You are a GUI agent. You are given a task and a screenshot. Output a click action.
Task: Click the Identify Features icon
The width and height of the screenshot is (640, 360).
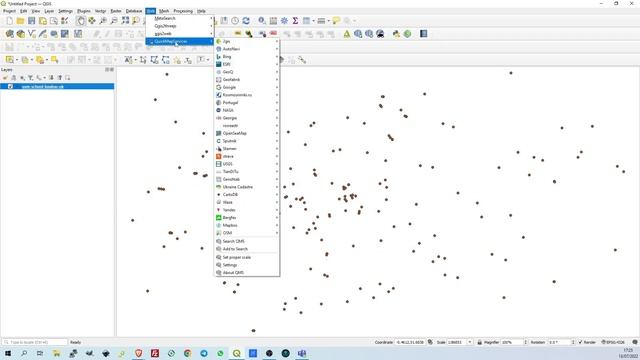pos(262,21)
